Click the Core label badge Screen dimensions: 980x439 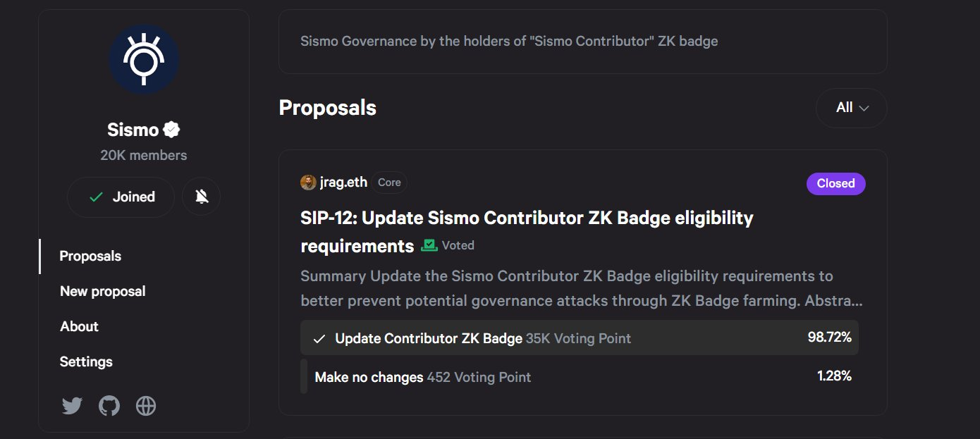click(389, 183)
